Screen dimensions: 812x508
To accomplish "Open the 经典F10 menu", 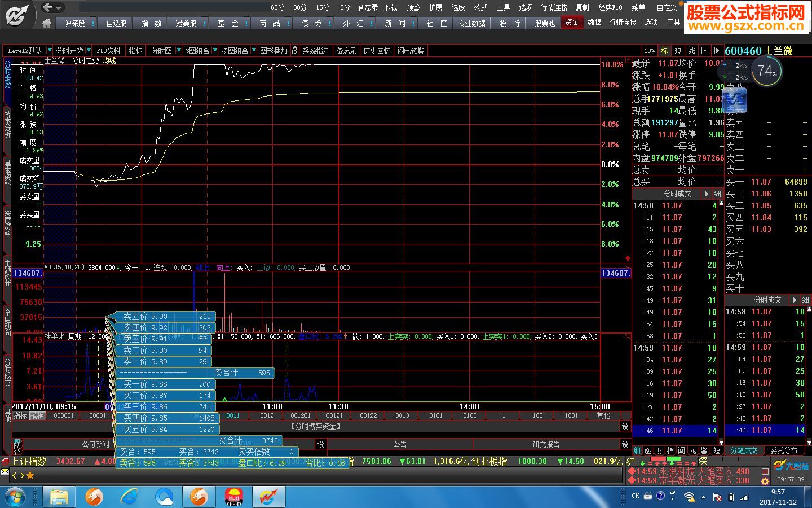I will [x=611, y=7].
